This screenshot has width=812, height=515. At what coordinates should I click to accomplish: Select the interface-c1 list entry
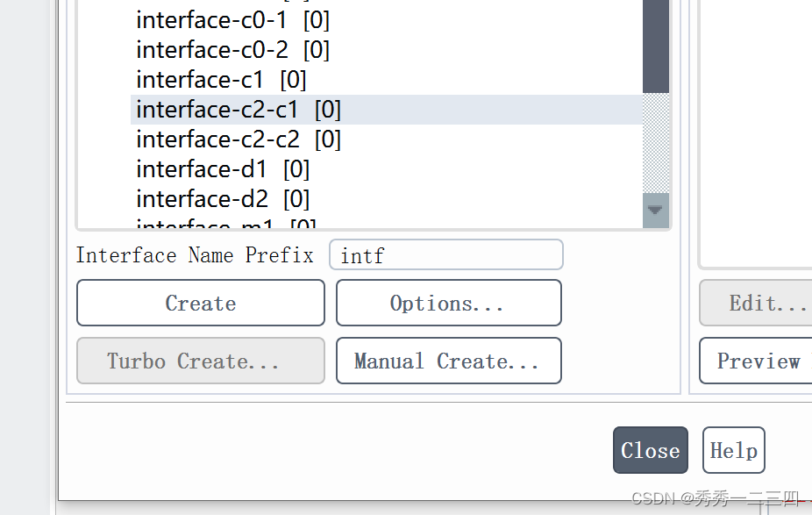(x=215, y=79)
